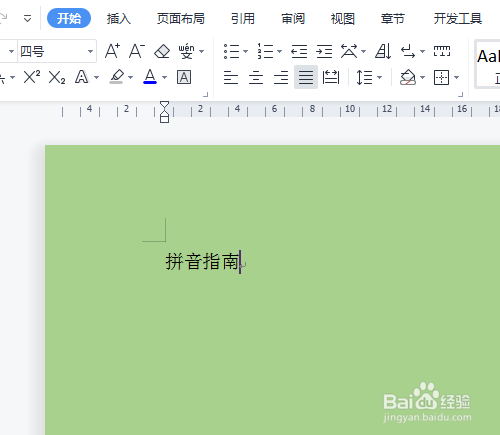
Task: Expand the Chinese layout dropdown arrow
Action: (363, 51)
